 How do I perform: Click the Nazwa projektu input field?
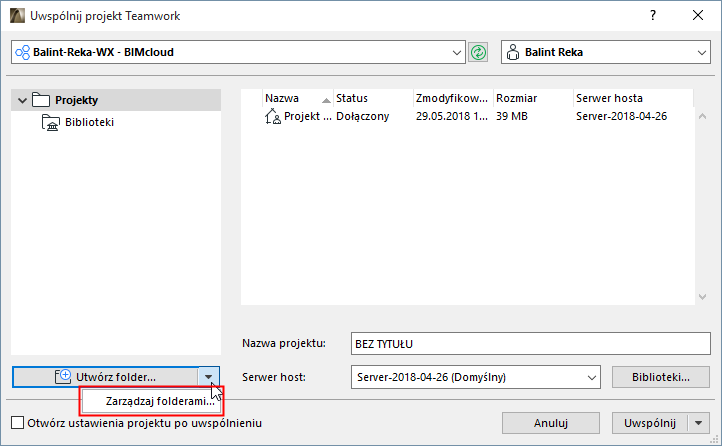530,344
